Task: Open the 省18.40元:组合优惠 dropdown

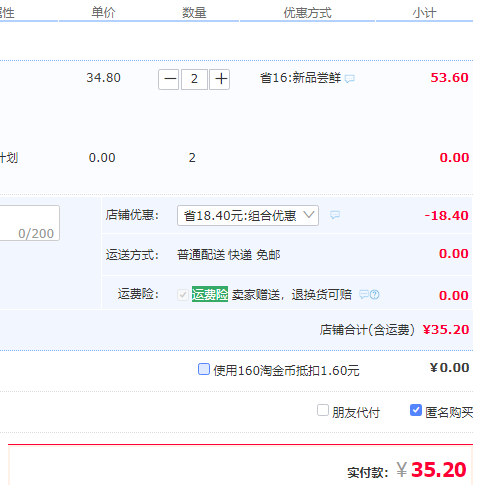Action: [248, 216]
